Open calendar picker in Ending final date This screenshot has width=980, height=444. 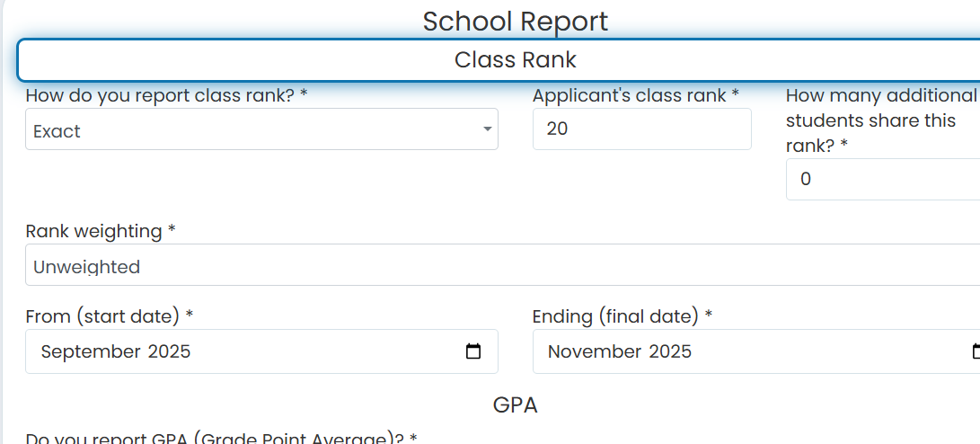976,351
